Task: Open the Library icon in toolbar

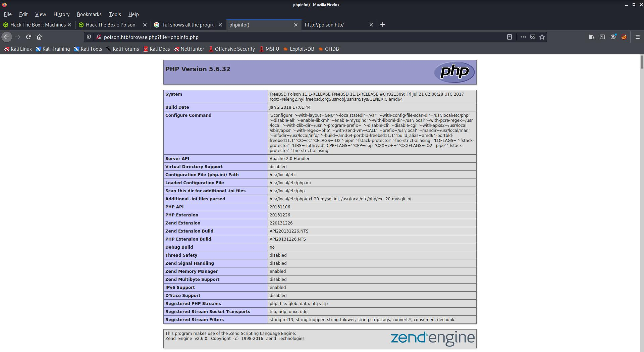Action: [x=592, y=37]
